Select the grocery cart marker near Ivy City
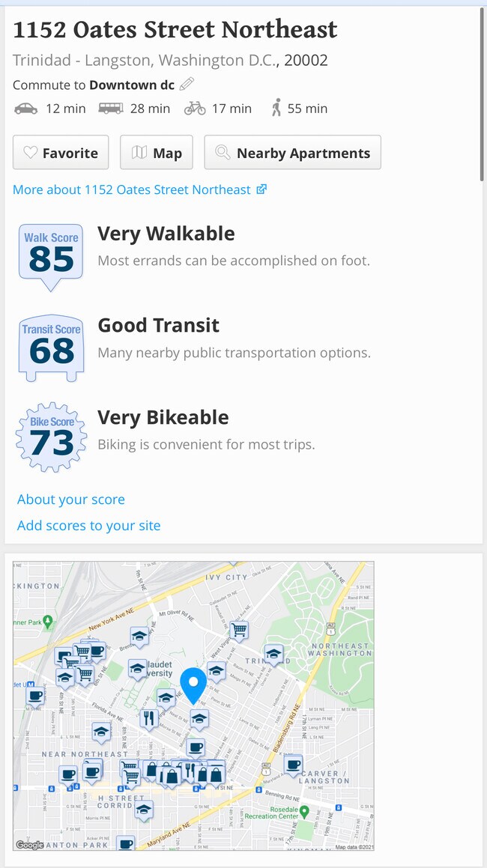Image resolution: width=487 pixels, height=868 pixels. tap(239, 631)
